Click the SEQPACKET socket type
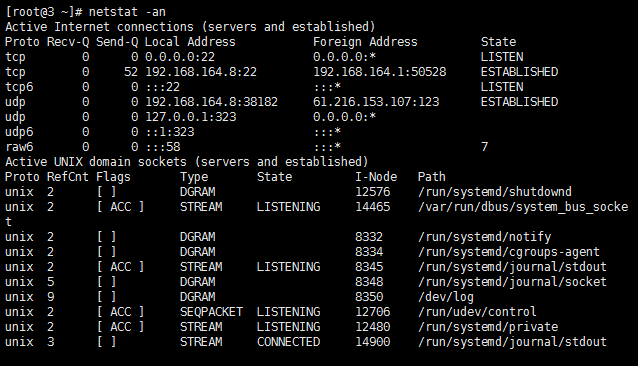The width and height of the screenshot is (638, 366). coord(211,312)
